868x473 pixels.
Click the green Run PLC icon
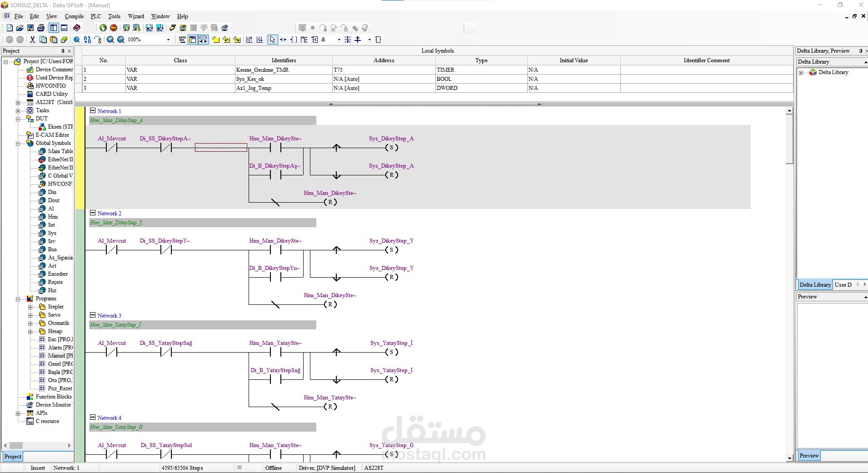[103, 28]
